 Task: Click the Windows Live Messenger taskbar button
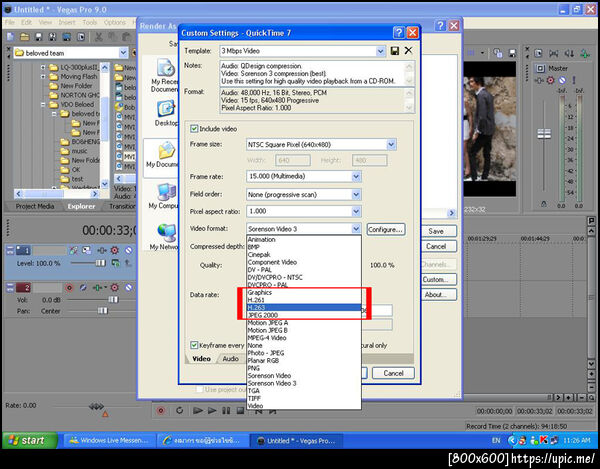pos(109,441)
